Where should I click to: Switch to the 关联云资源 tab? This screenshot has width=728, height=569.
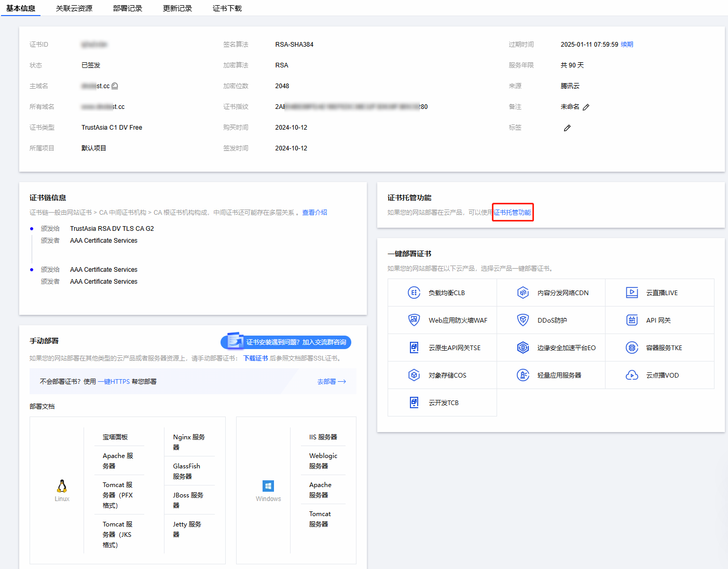pos(74,8)
